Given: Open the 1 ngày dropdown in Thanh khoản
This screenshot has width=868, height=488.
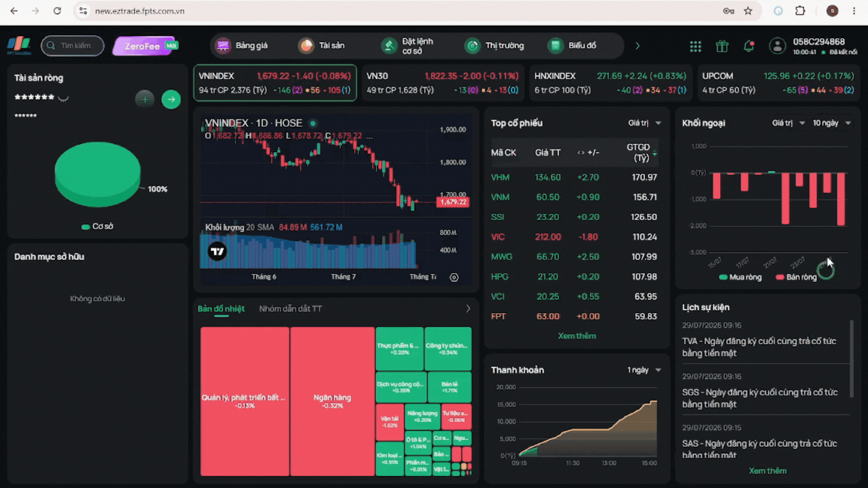Looking at the screenshot, I should pos(644,370).
